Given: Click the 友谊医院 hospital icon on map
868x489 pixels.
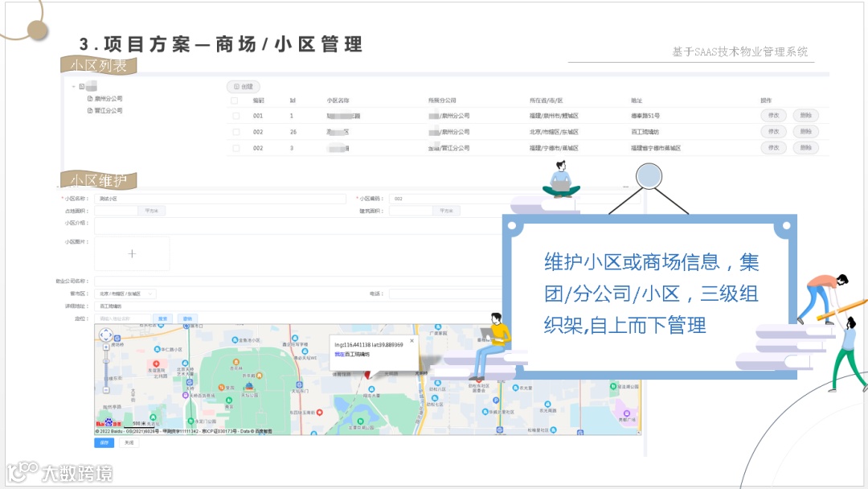Looking at the screenshot, I should click(x=156, y=364).
